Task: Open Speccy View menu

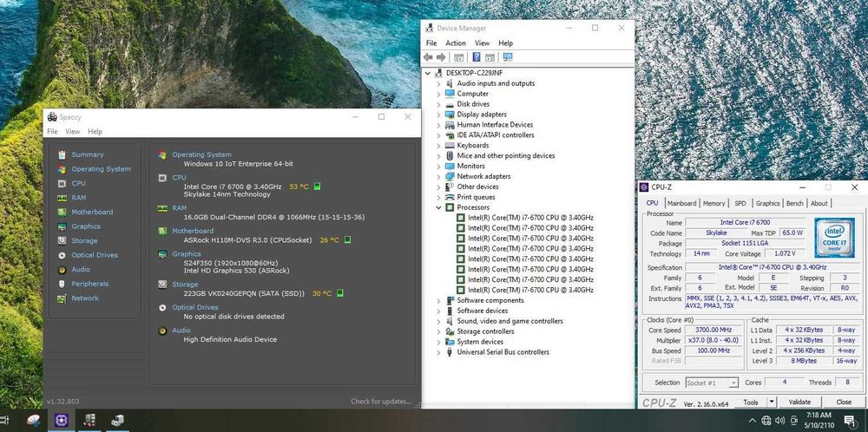Action: point(73,132)
